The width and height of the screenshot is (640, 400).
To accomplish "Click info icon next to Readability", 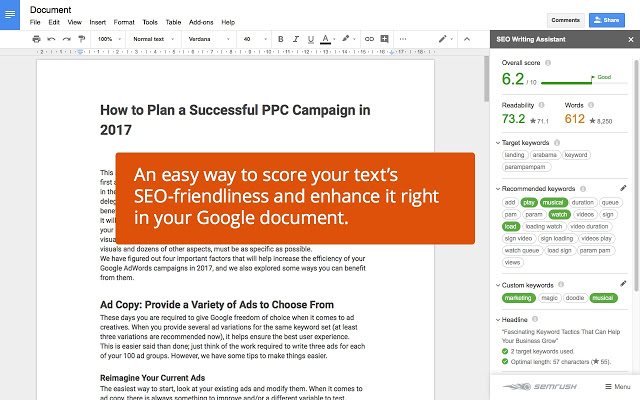I will click(542, 105).
